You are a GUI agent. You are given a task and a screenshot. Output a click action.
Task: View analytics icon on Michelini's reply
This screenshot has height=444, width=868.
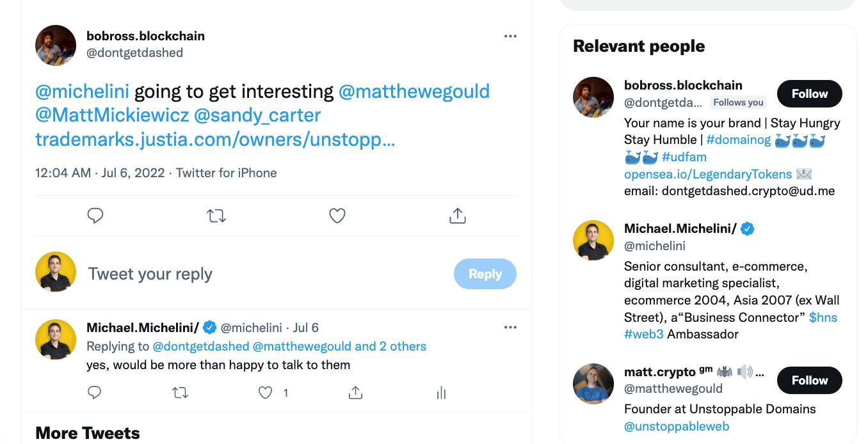pos(441,393)
